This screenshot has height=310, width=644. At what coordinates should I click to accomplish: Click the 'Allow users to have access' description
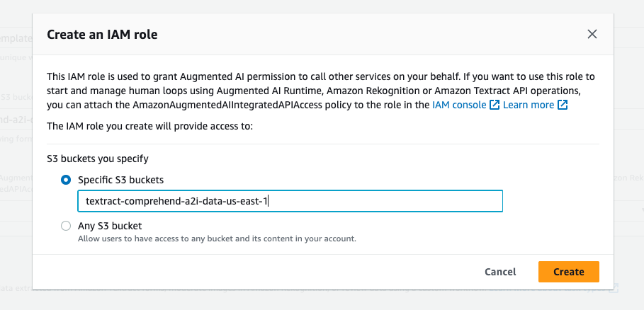(x=216, y=239)
